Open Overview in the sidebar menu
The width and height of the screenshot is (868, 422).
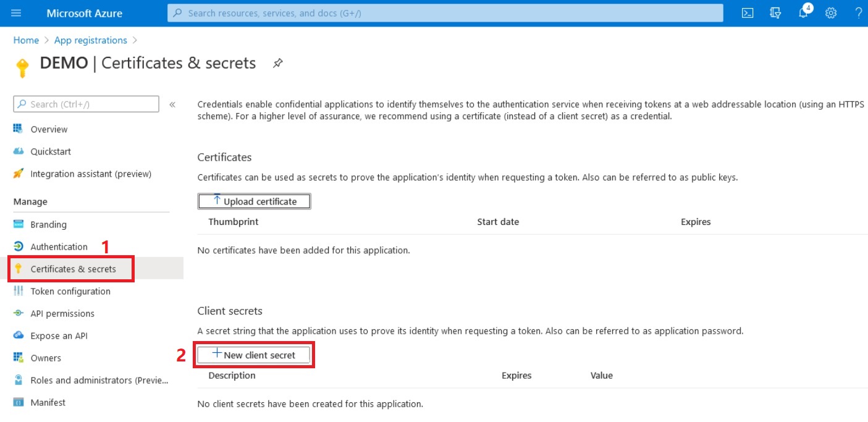click(x=49, y=129)
